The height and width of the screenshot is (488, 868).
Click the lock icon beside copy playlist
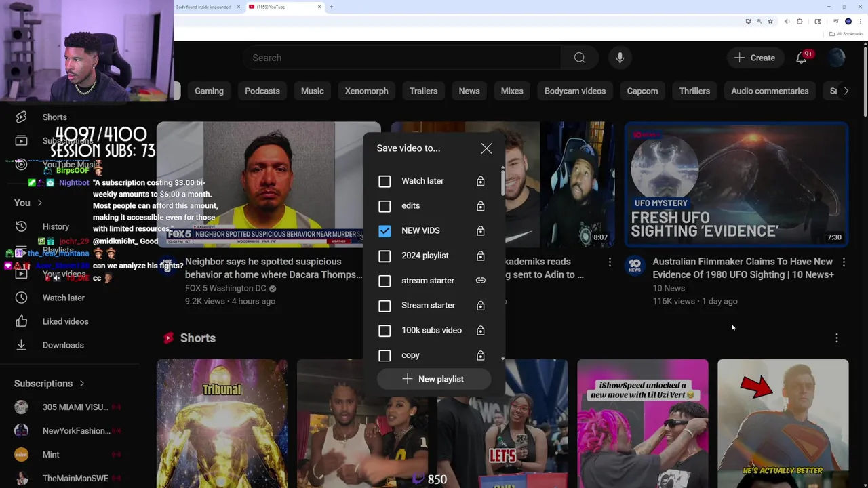tap(480, 355)
